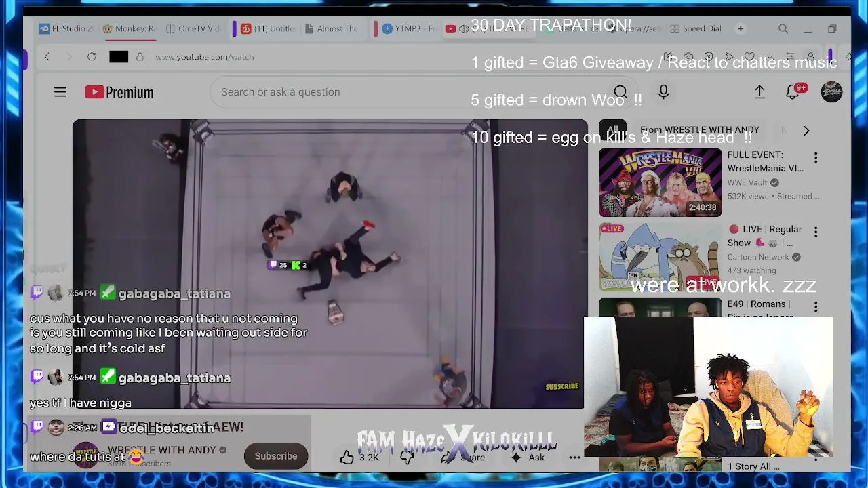Switch to the Monkey tab
This screenshot has height=488, width=868.
click(130, 29)
